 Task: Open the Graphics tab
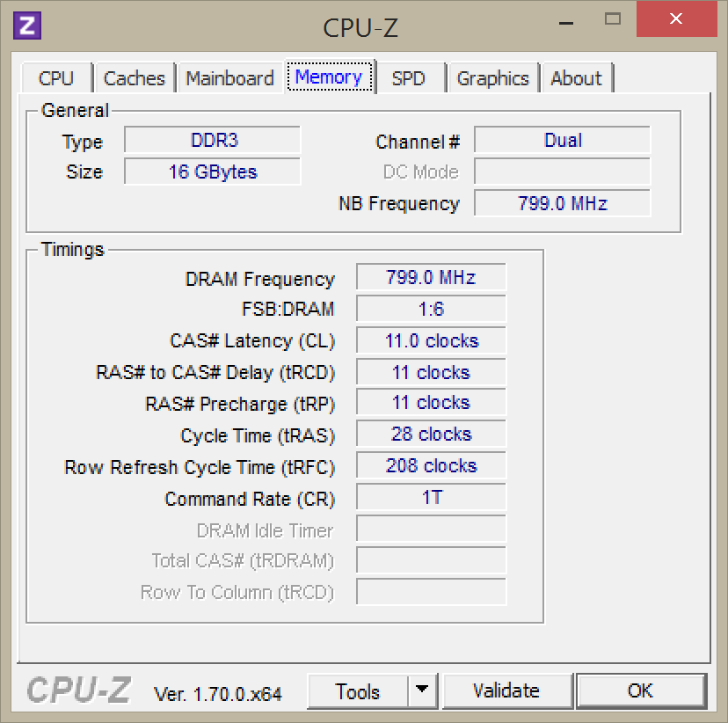[492, 78]
